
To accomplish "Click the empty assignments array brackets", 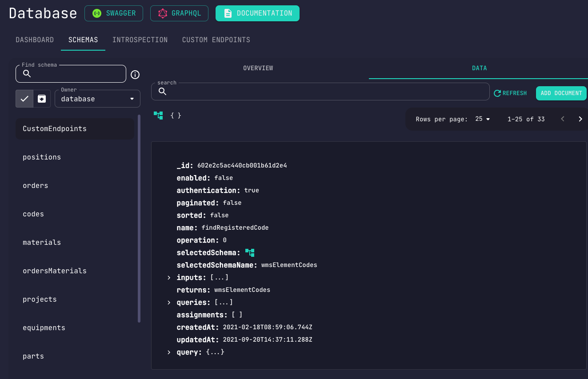I will [x=237, y=315].
